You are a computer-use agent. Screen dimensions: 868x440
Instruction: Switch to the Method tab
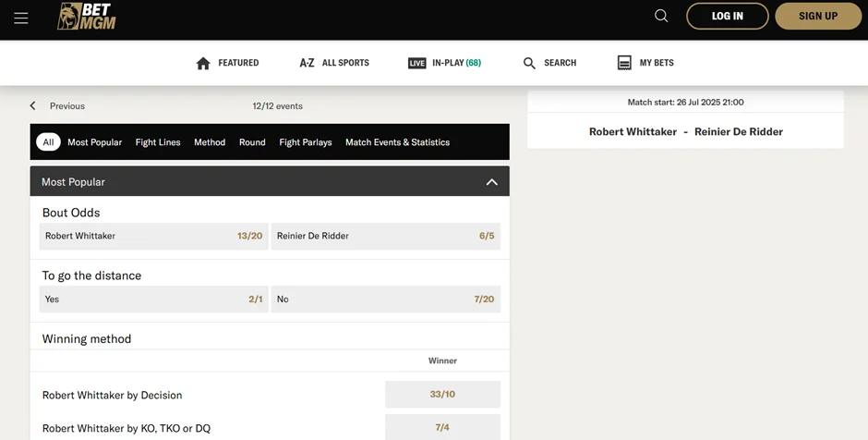tap(210, 142)
